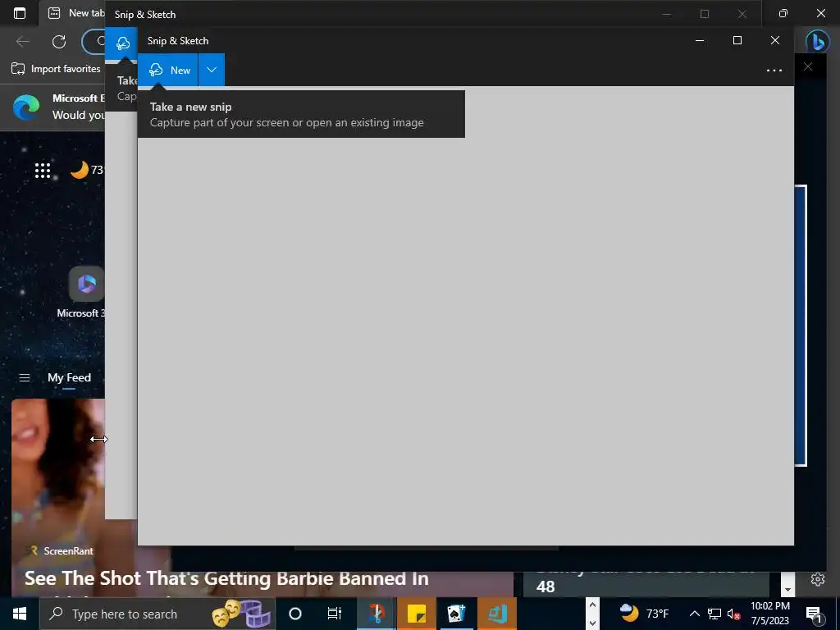Close the front Snip & Sketch window
This screenshot has height=630, width=840.
[x=774, y=40]
